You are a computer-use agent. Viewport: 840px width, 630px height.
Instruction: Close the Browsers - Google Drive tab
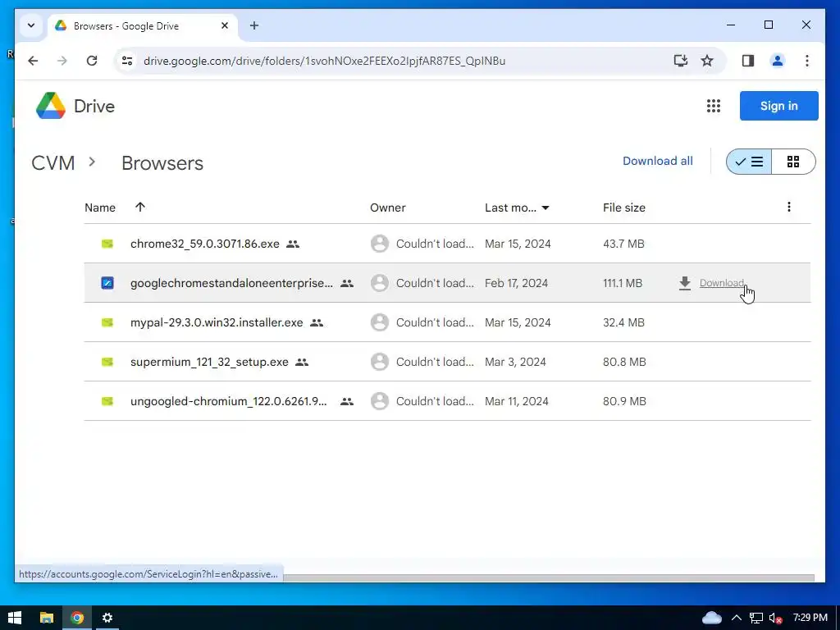click(x=225, y=25)
